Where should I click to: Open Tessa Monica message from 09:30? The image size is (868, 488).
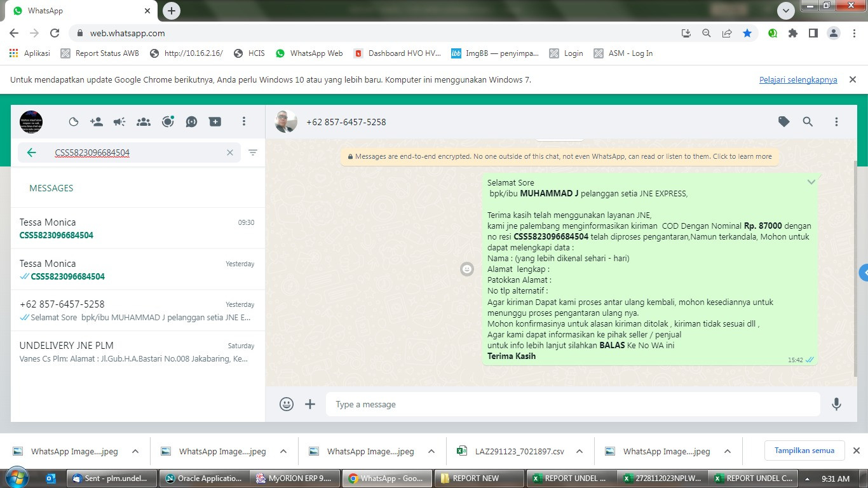pyautogui.click(x=137, y=228)
